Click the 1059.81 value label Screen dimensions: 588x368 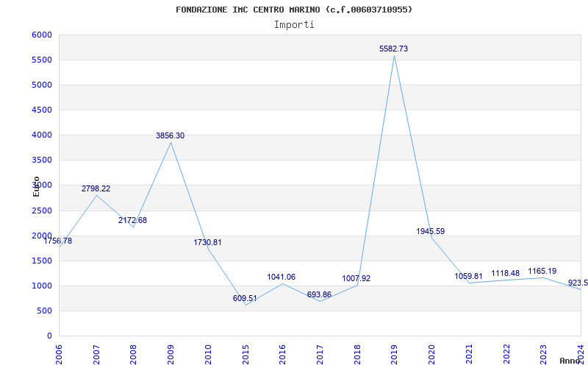pos(468,277)
